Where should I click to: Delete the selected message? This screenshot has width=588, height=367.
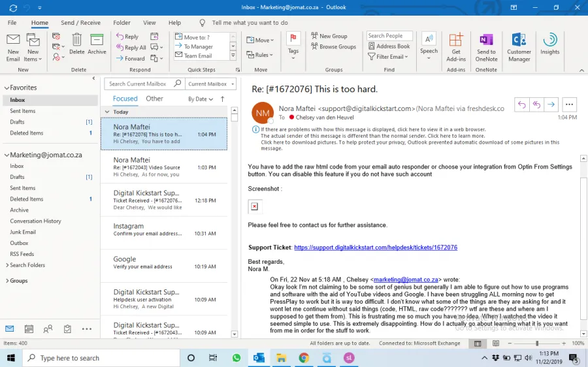click(x=77, y=44)
